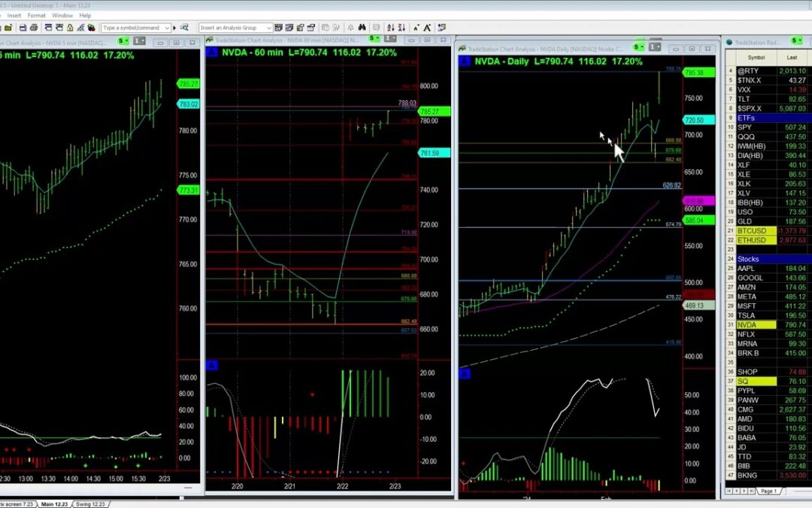Select the Page 1 tab in RadarScreen

click(x=769, y=491)
